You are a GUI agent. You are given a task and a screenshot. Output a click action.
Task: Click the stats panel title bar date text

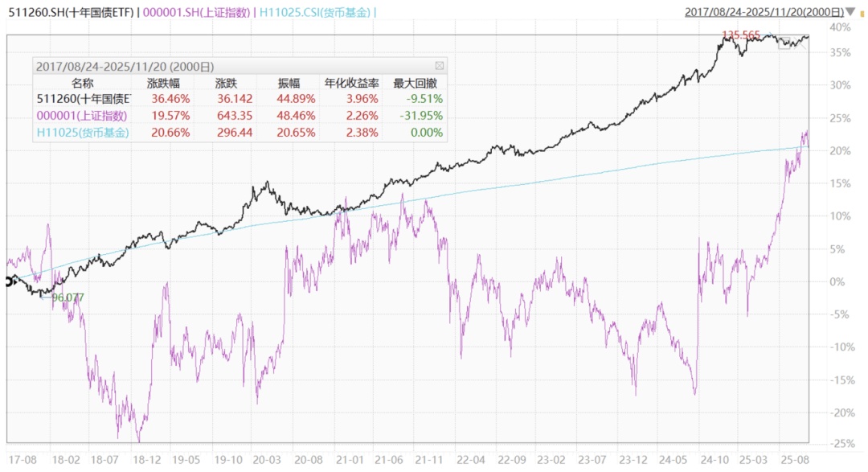(125, 66)
